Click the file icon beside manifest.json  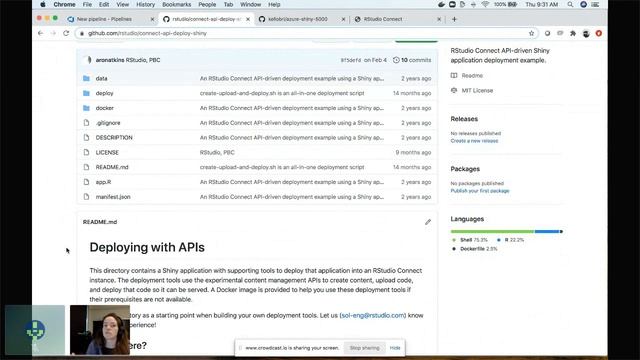coord(86,197)
